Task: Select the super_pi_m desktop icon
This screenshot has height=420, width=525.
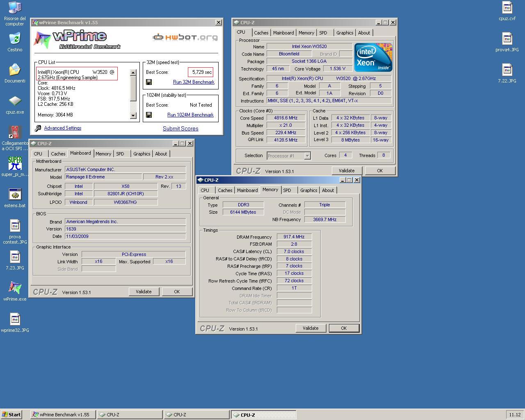Action: [x=15, y=167]
